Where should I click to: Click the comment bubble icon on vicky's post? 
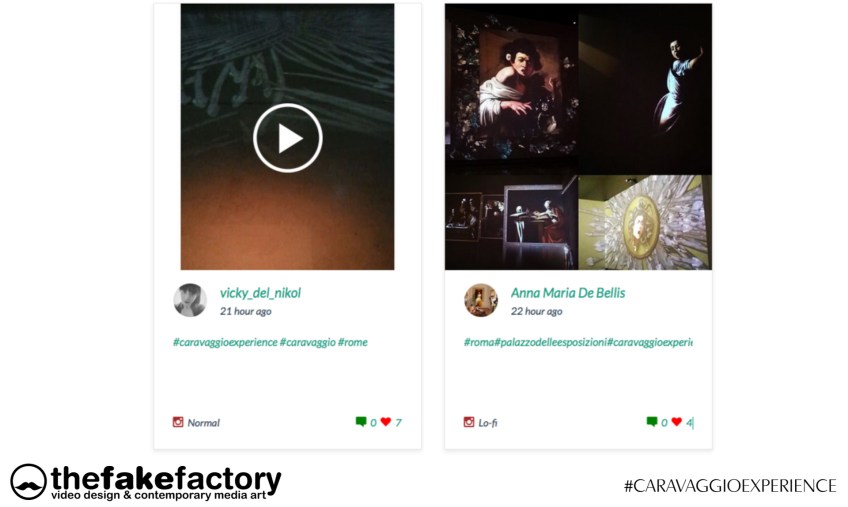click(361, 422)
